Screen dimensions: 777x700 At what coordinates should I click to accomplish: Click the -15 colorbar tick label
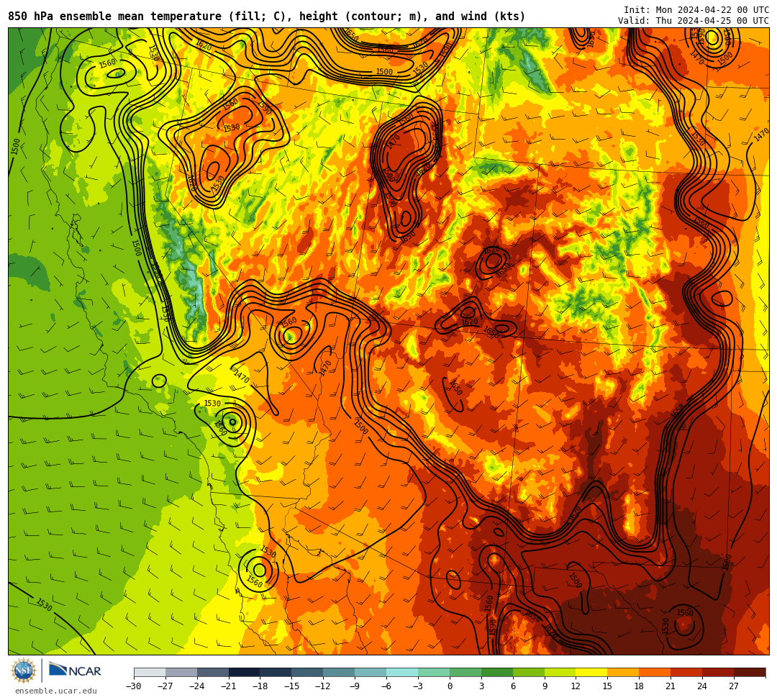[292, 686]
